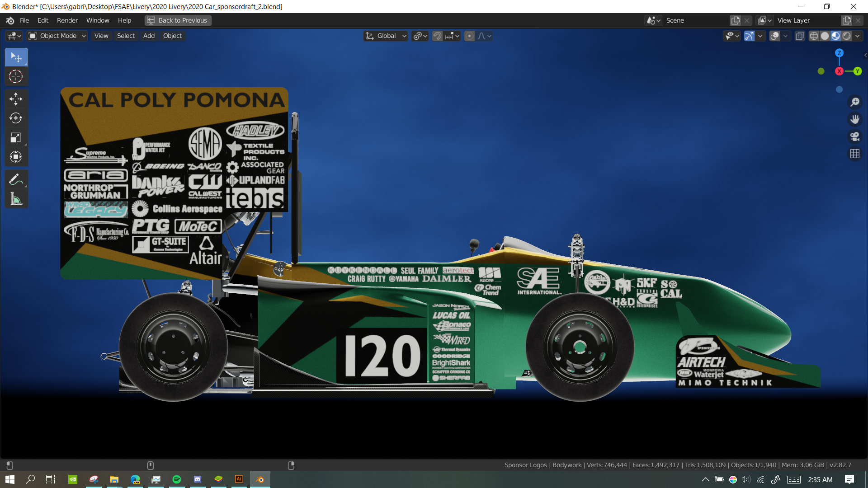Viewport: 868px width, 488px height.
Task: Switch perspective/orthographic grid icon
Action: point(855,154)
